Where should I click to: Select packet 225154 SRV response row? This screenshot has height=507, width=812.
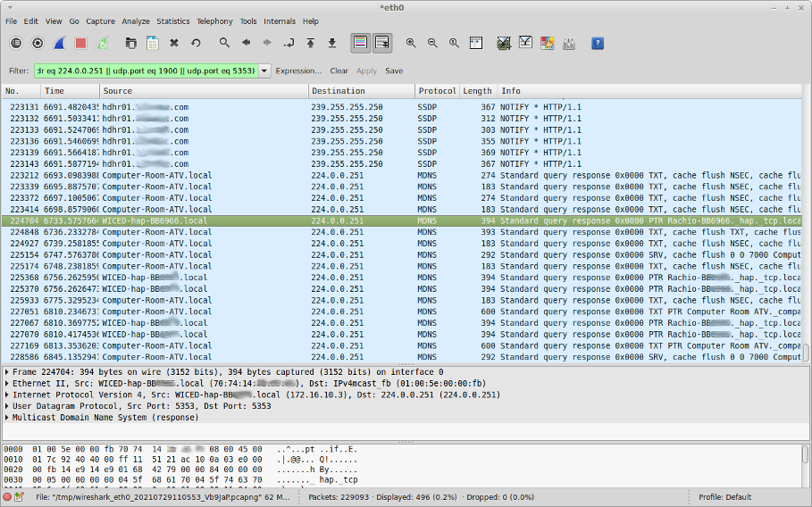[401, 254]
